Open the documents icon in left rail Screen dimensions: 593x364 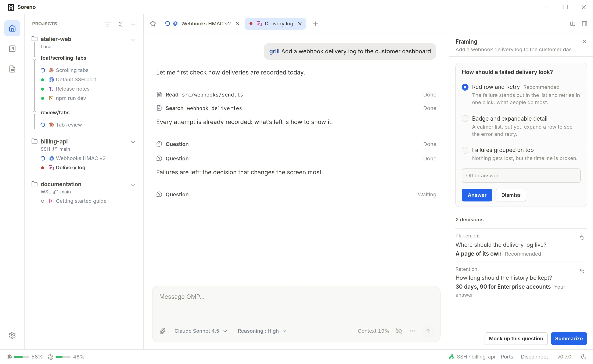(x=12, y=69)
